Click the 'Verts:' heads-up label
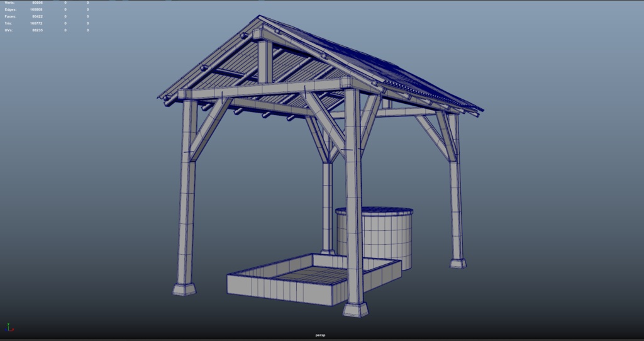Image resolution: width=644 pixels, height=341 pixels. point(10,3)
